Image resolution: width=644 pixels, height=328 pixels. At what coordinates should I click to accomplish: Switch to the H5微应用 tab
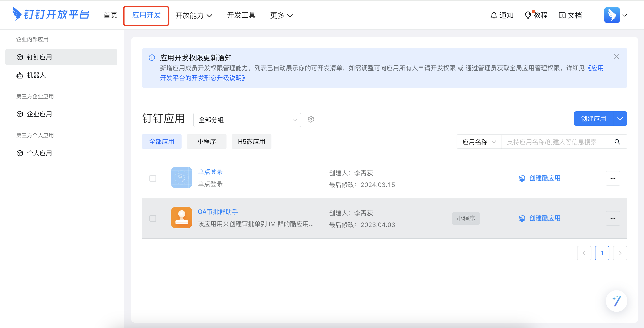coord(251,142)
